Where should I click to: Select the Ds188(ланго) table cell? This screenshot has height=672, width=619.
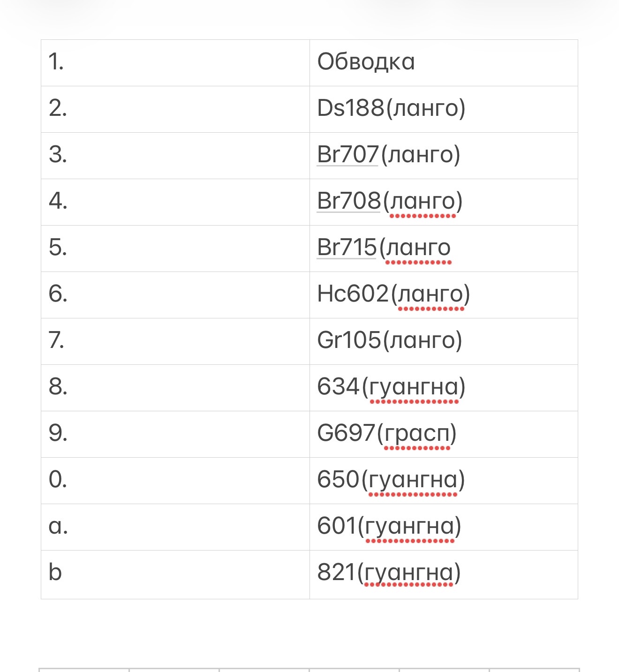coord(444,109)
